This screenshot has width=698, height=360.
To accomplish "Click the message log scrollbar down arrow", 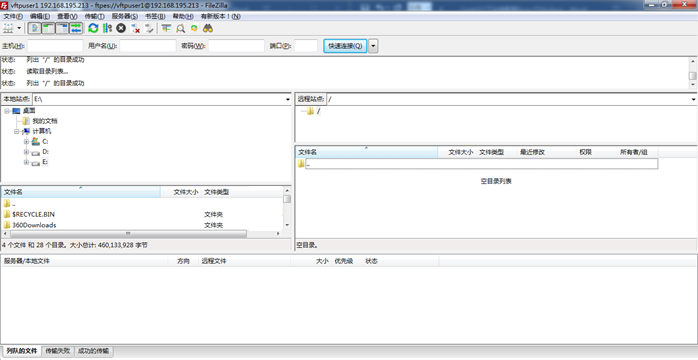I will pos(693,85).
